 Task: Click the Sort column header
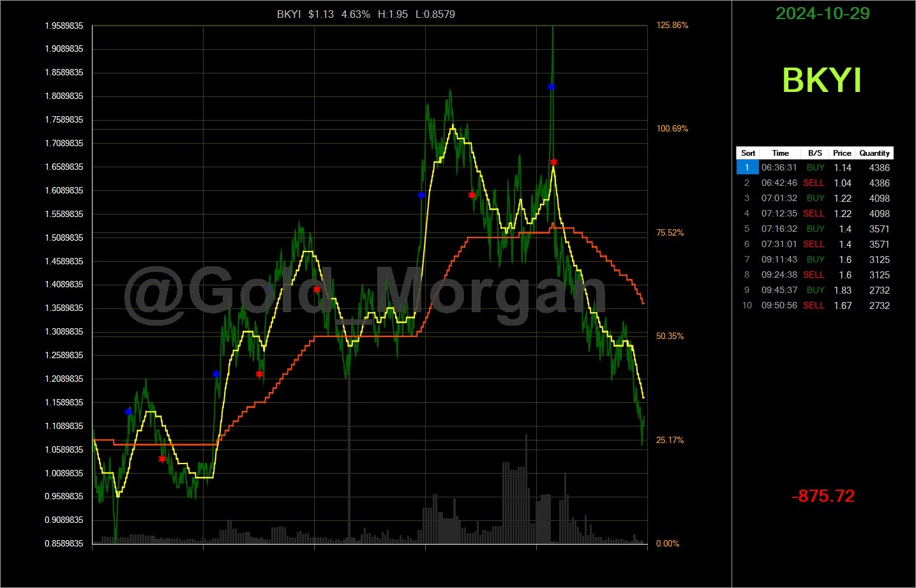(748, 153)
